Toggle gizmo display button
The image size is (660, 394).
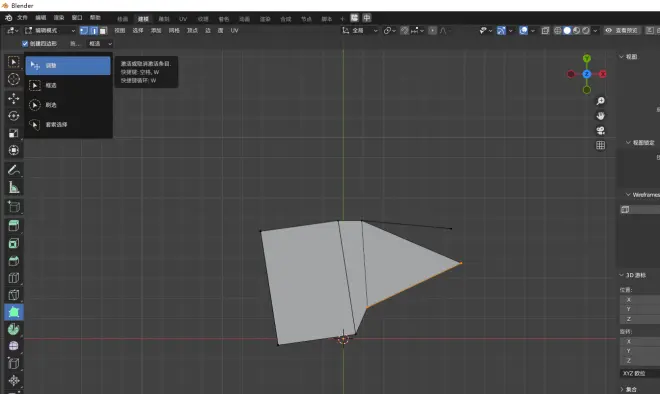click(501, 30)
